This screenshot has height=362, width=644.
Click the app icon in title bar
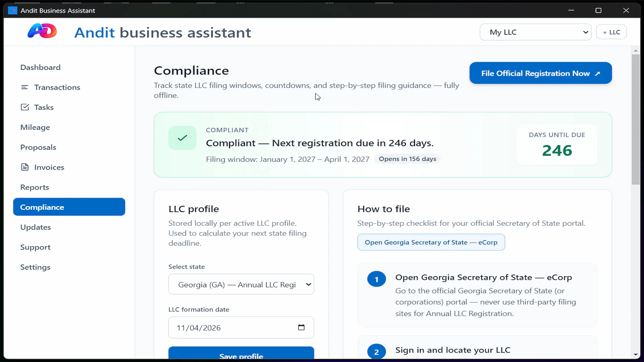[x=12, y=10]
